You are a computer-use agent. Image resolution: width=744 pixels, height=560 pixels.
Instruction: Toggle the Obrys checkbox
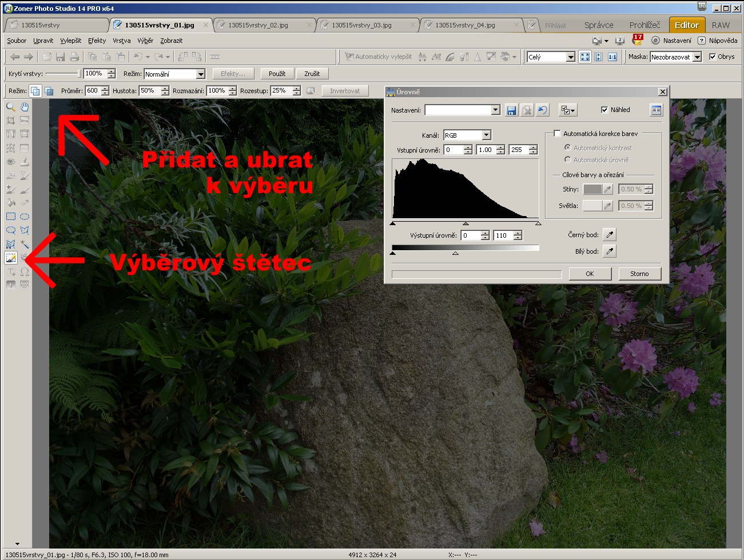pyautogui.click(x=712, y=57)
